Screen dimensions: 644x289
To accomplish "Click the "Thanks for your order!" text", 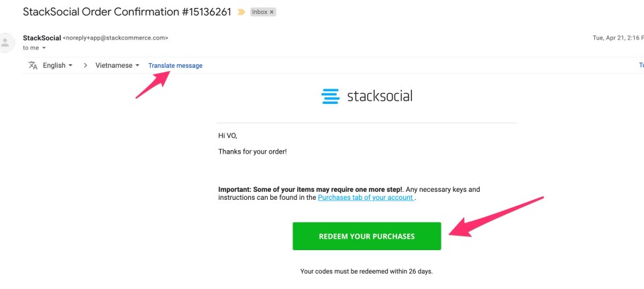I will point(252,152).
